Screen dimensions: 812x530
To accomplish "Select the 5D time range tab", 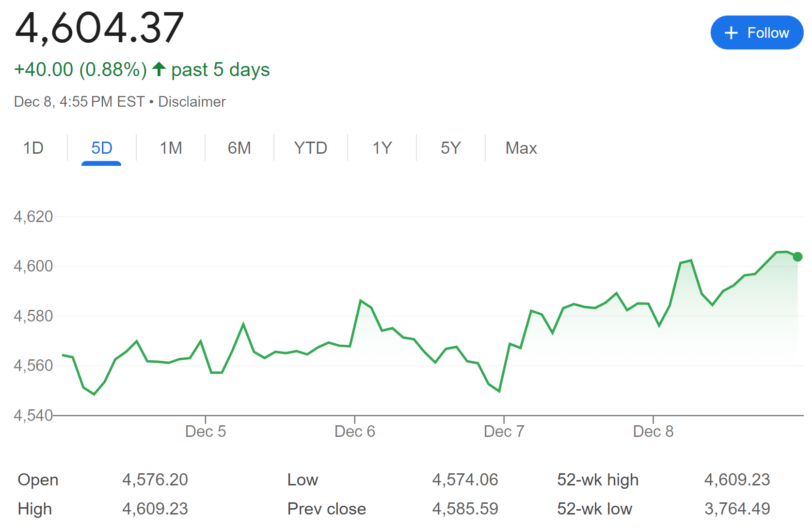I will pos(102,148).
